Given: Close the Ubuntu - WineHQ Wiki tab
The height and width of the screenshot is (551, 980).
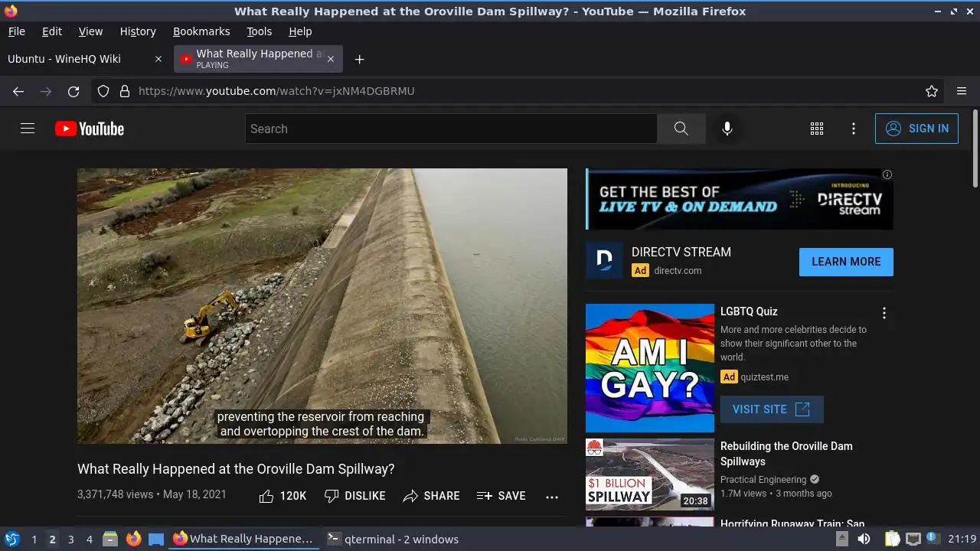Looking at the screenshot, I should pos(158,59).
